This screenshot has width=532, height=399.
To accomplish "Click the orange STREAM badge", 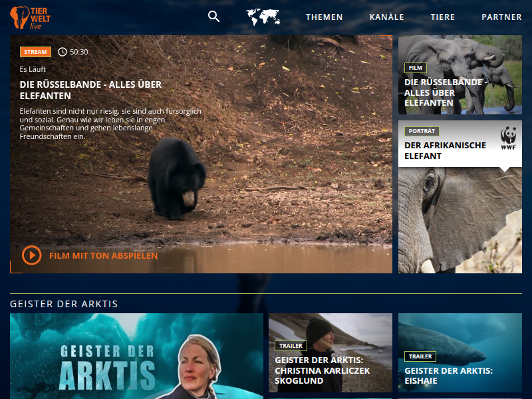I will (35, 52).
